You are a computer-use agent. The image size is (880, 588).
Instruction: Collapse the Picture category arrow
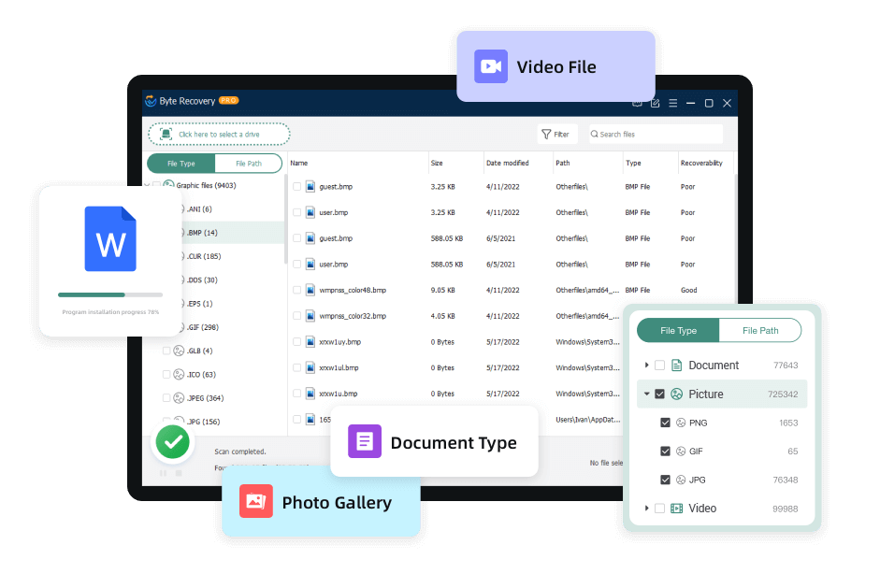point(646,394)
